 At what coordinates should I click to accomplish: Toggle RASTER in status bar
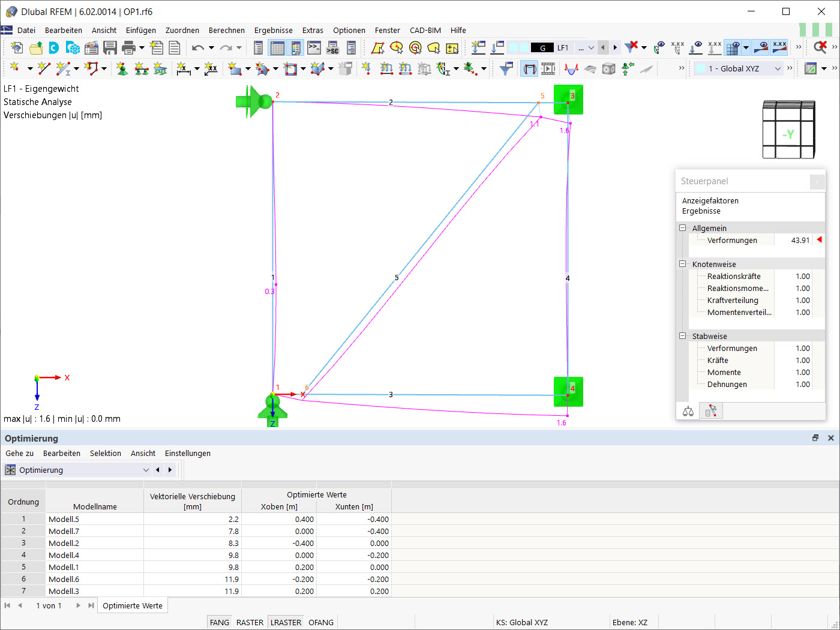(x=250, y=622)
